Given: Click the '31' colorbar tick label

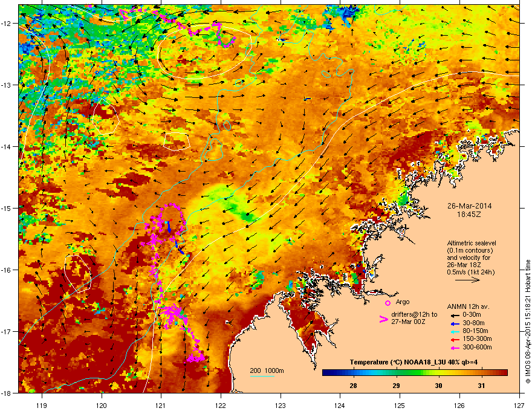Looking at the screenshot, I should (x=481, y=386).
